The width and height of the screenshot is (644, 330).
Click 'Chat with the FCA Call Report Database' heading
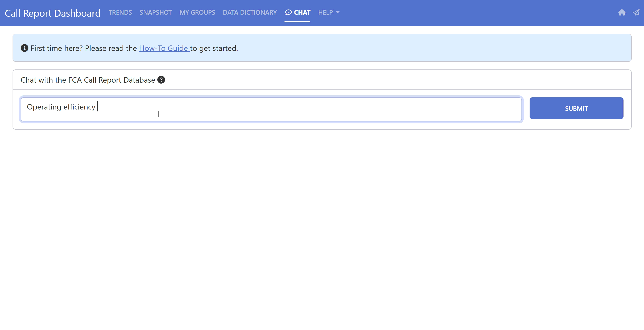[x=88, y=80]
